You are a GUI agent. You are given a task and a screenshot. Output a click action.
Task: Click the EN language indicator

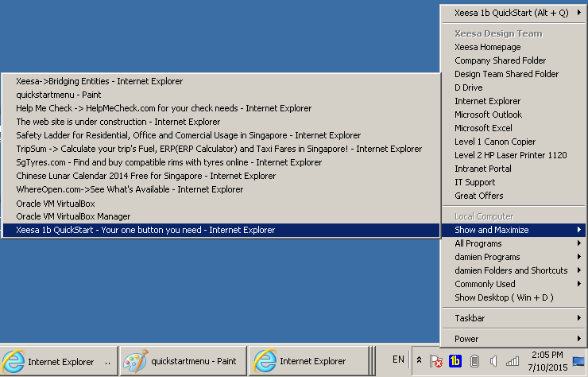(x=398, y=360)
